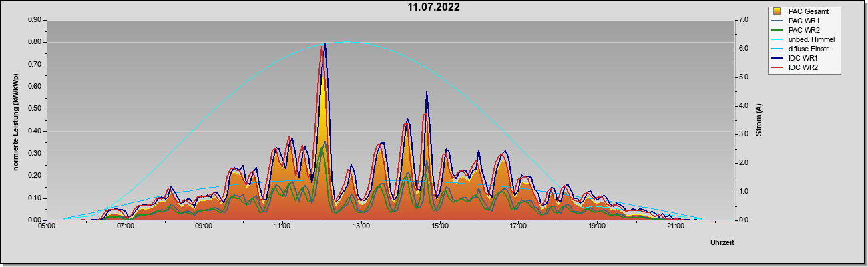Click the 13:00 time axis label

[361, 227]
